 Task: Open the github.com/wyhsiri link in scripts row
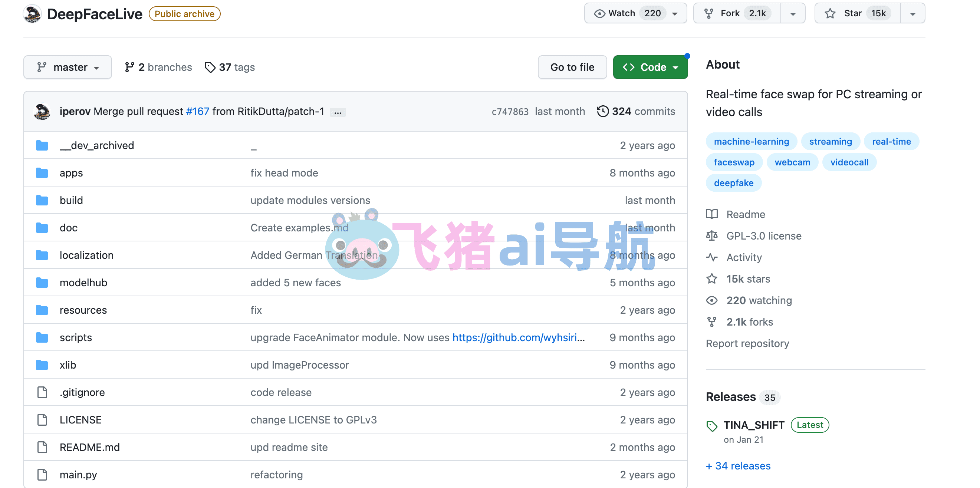(x=519, y=337)
